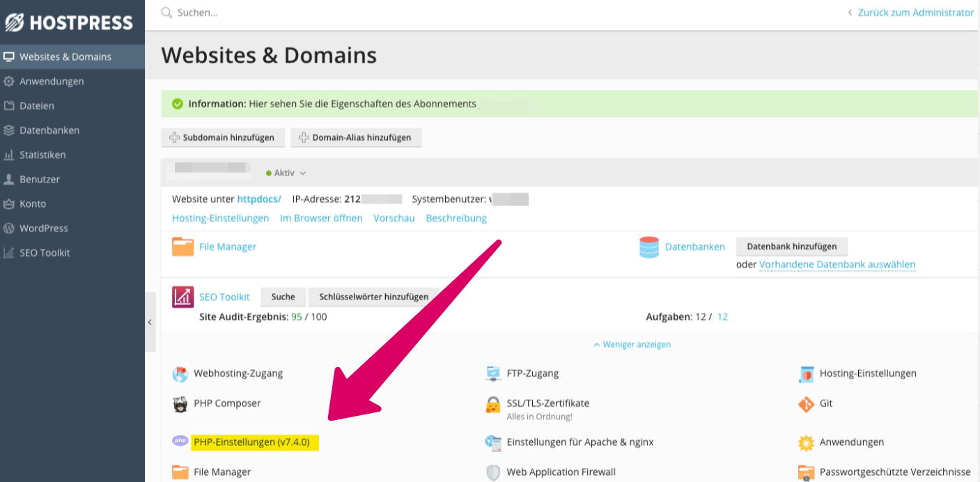Click the Aufgaben count link 12

[x=722, y=317]
